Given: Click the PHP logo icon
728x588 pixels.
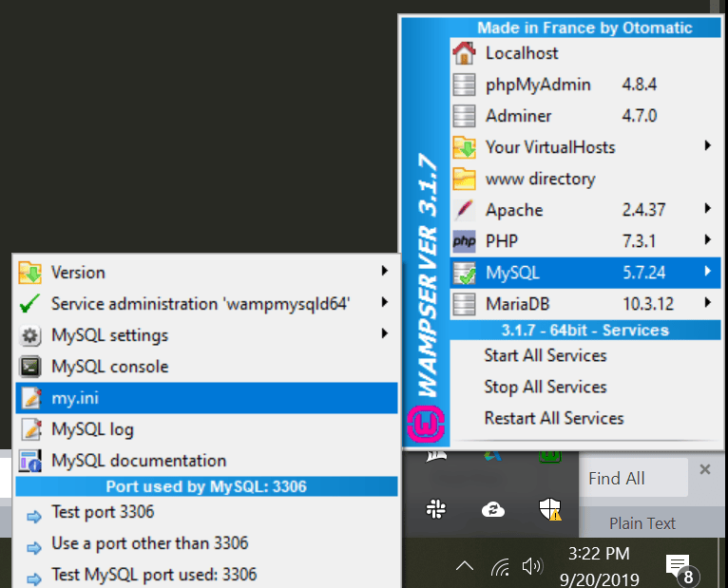Looking at the screenshot, I should [x=465, y=241].
